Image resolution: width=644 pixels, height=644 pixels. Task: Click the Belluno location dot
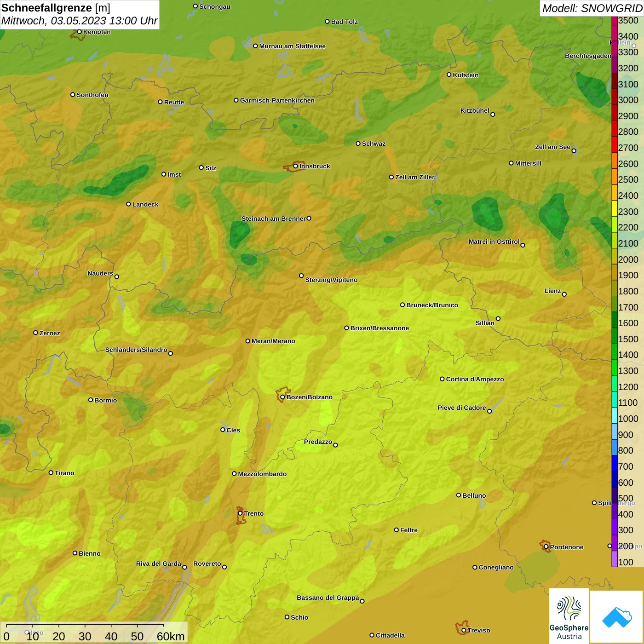click(x=459, y=495)
